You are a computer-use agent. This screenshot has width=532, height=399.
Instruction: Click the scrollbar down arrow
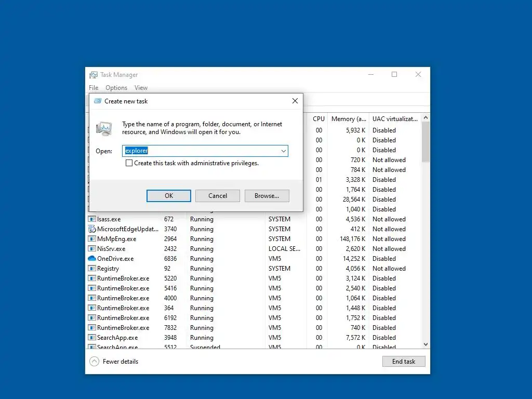tap(426, 344)
